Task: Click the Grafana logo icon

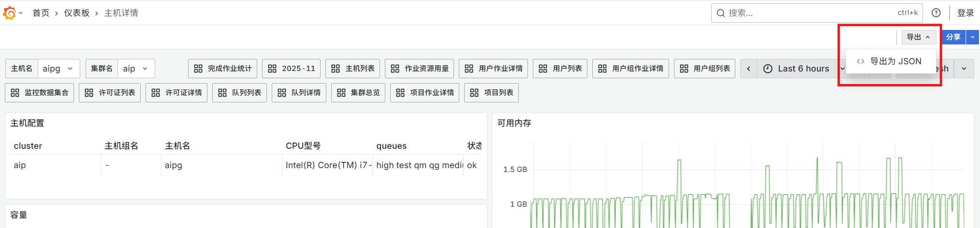Action: point(10,13)
